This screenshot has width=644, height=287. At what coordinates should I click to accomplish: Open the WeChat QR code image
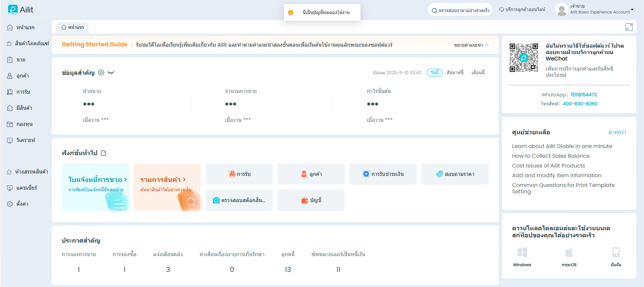point(524,58)
